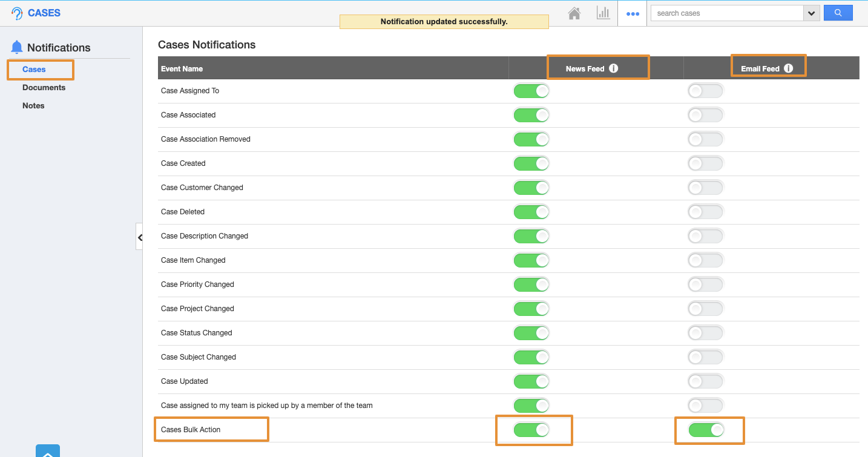
Task: Turn off Email Feed for Cases Bulk Action
Action: 705,430
